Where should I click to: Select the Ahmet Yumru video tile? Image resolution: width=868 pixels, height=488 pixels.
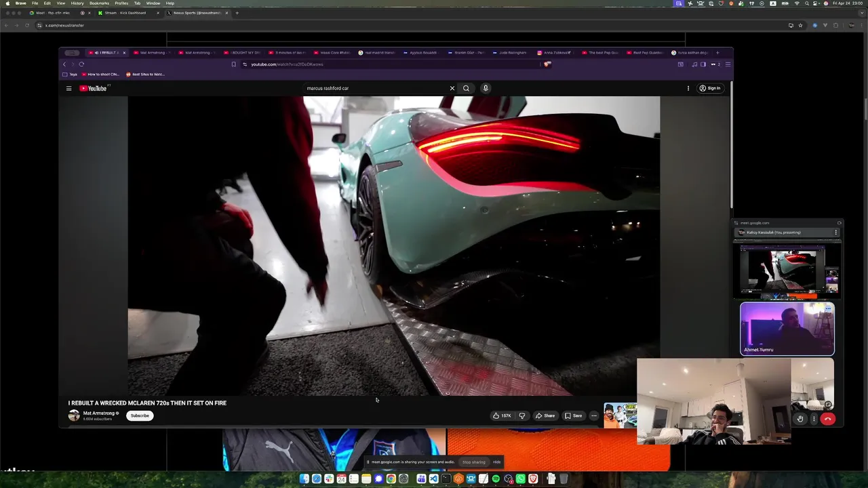[787, 329]
